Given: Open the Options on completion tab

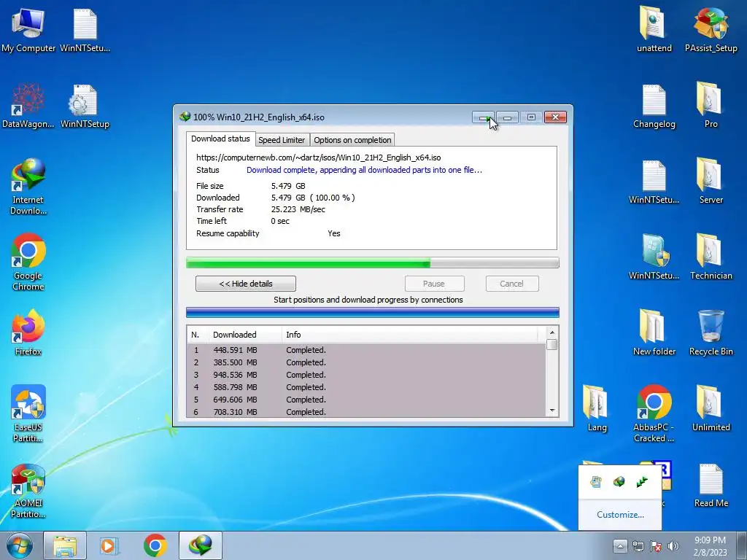Looking at the screenshot, I should (352, 140).
